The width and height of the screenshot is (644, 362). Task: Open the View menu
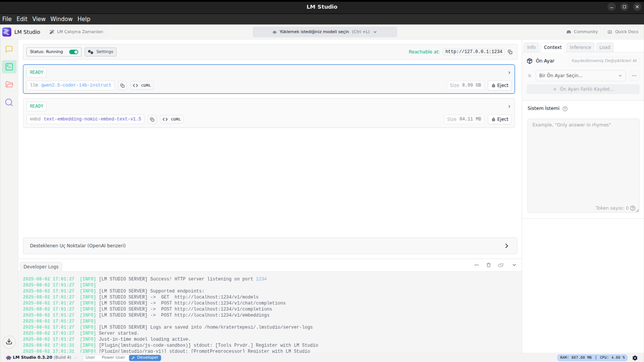pyautogui.click(x=39, y=19)
